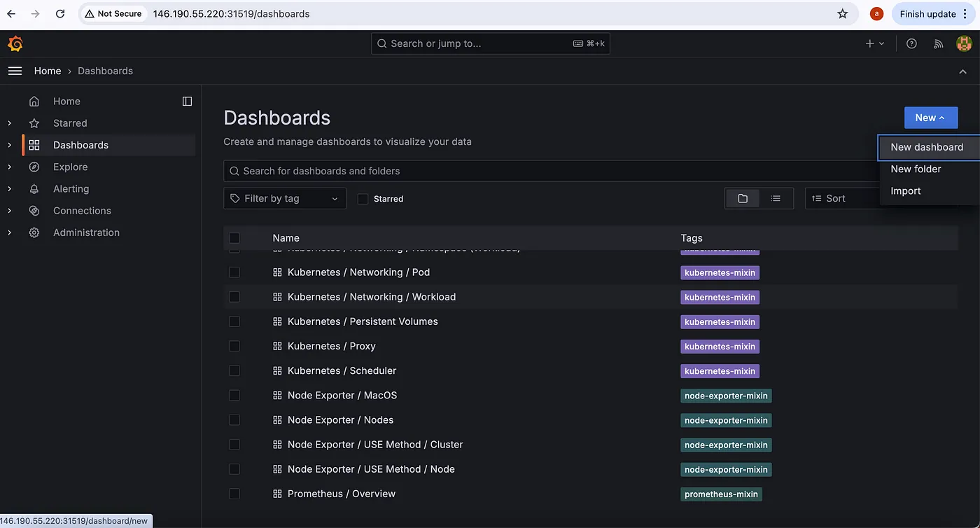The image size is (980, 528).
Task: Open the plus add-new dropdown in top bar
Action: pyautogui.click(x=875, y=43)
